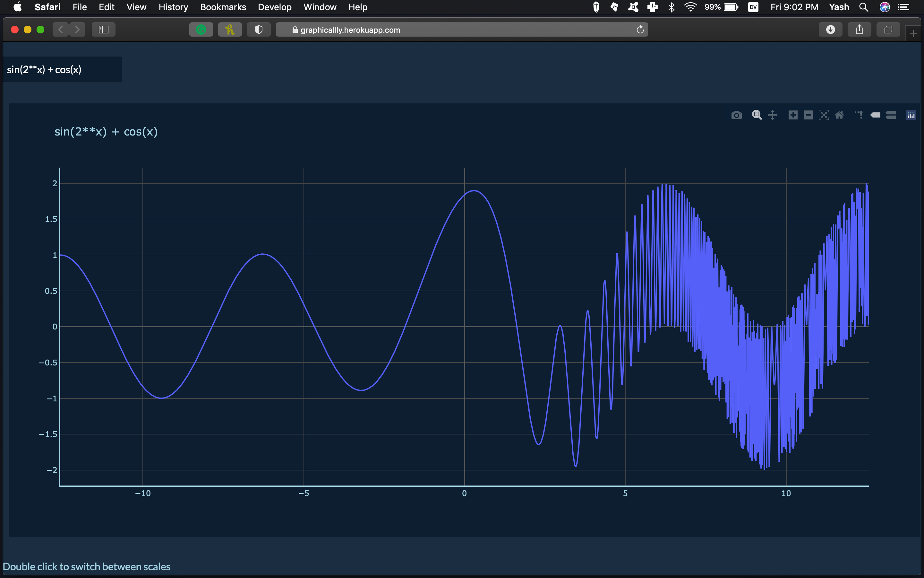Image resolution: width=924 pixels, height=578 pixels.
Task: Zoom out using the minus modebar icon
Action: point(808,115)
